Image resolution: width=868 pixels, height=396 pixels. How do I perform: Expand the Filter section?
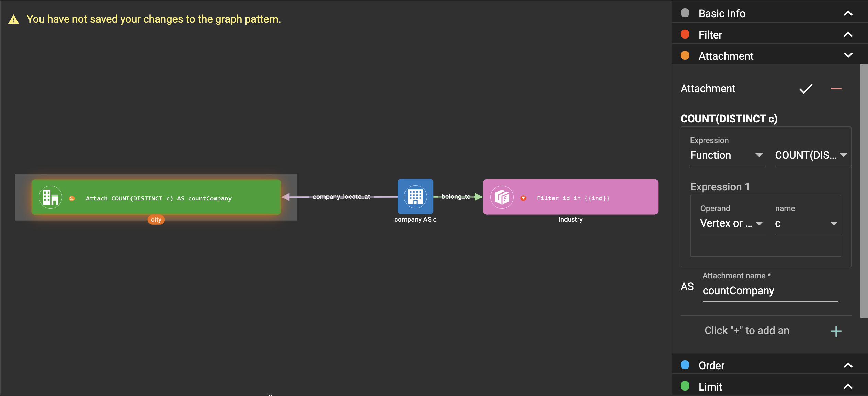coord(848,35)
